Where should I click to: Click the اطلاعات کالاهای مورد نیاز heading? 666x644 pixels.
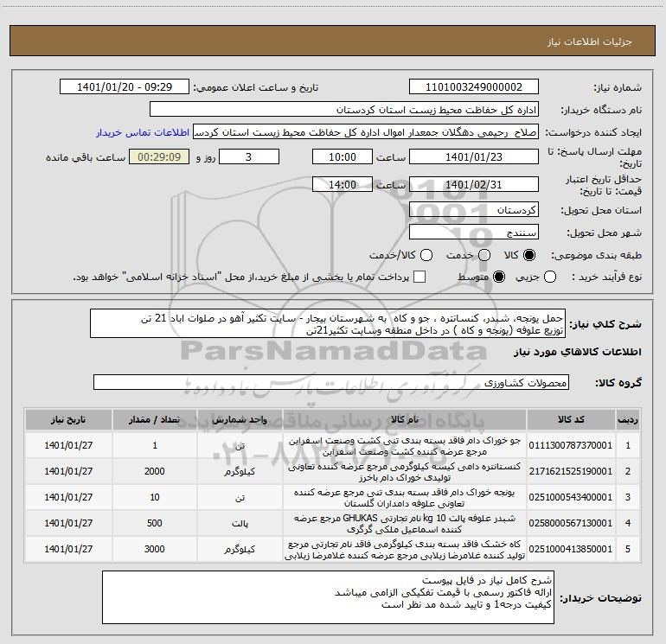[x=577, y=352]
